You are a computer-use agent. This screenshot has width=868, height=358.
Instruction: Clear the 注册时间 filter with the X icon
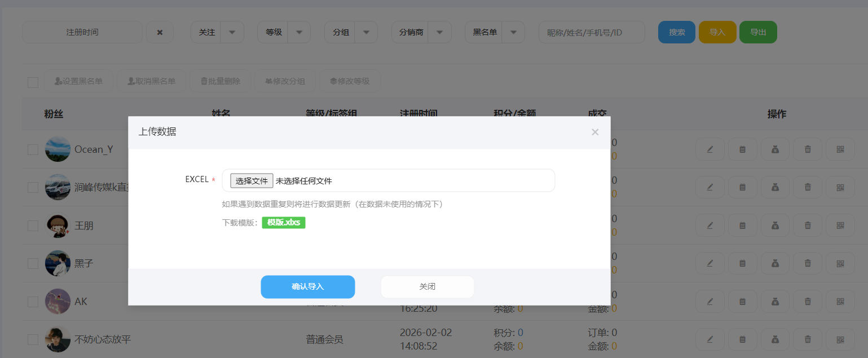[x=160, y=33]
